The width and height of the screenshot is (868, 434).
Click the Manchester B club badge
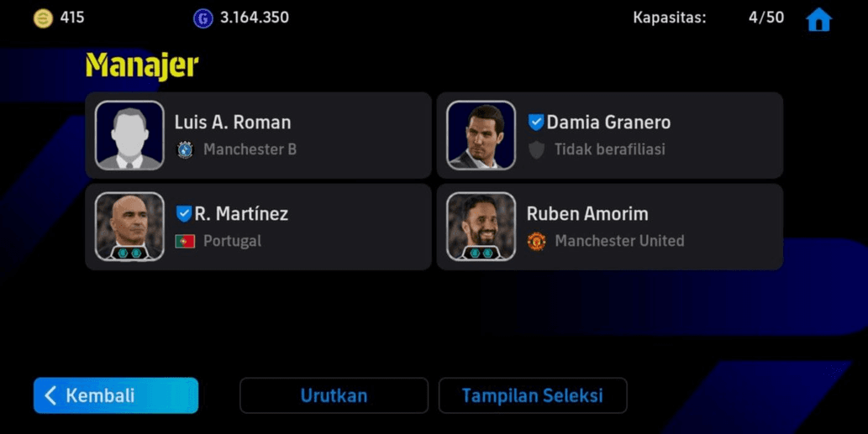tap(185, 149)
